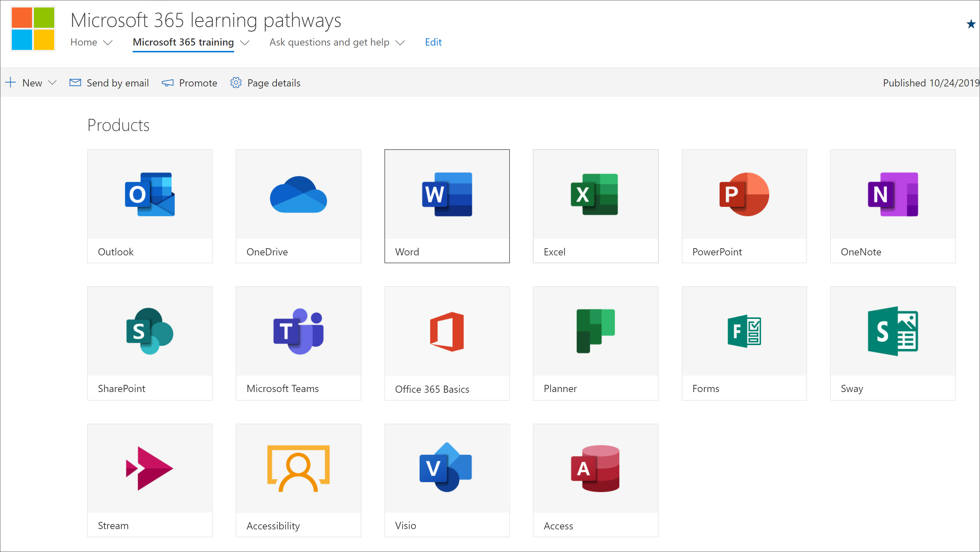
Task: Click the Promote page option
Action: pos(190,82)
